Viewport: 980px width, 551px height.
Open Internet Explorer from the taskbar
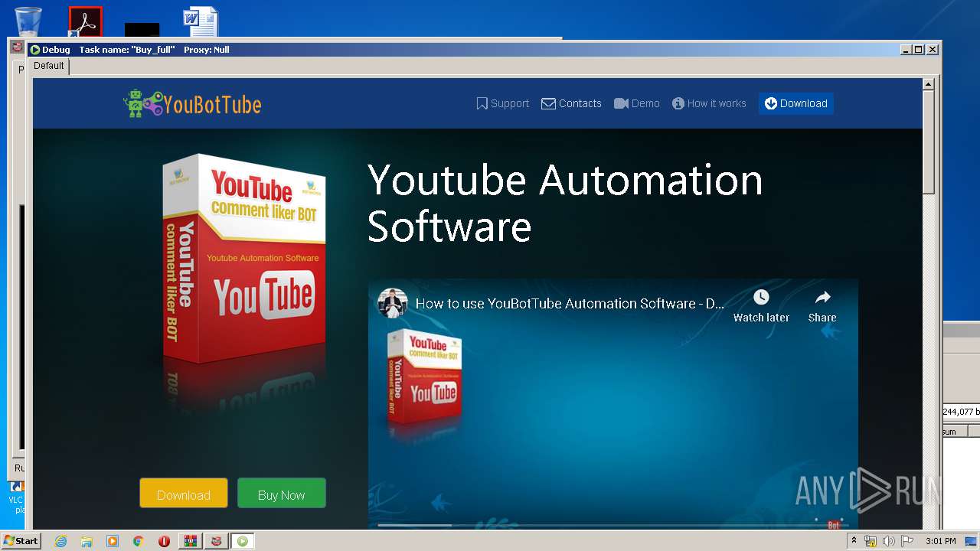click(61, 541)
